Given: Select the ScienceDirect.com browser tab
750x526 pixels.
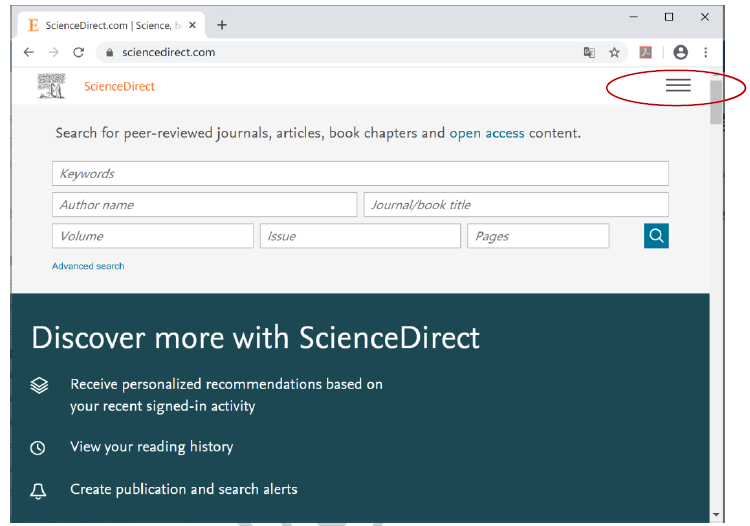Looking at the screenshot, I should coord(111,25).
